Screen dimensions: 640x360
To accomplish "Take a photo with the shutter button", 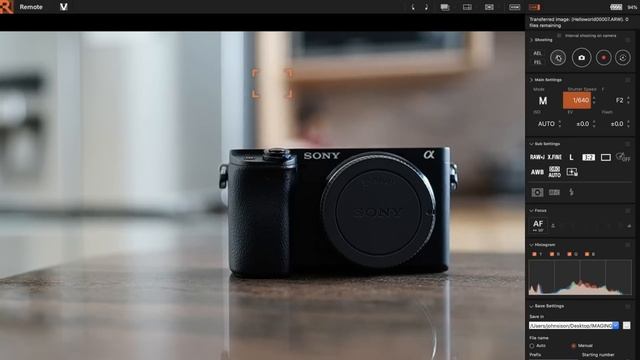I will (581, 58).
